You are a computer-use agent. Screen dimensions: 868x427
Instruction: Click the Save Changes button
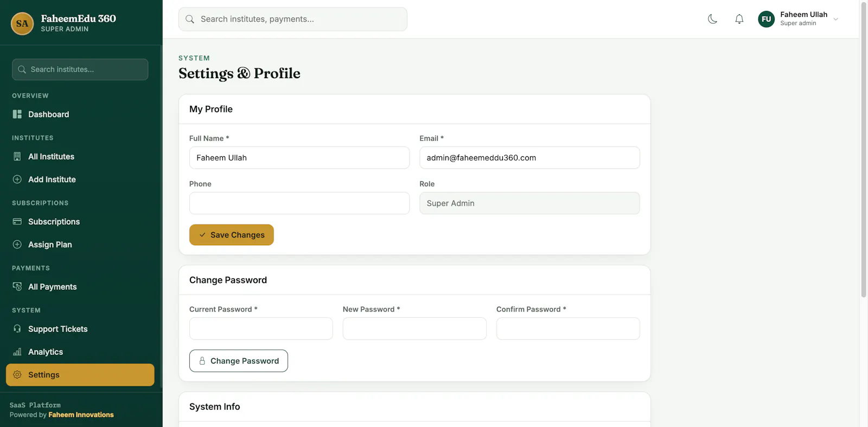232,235
